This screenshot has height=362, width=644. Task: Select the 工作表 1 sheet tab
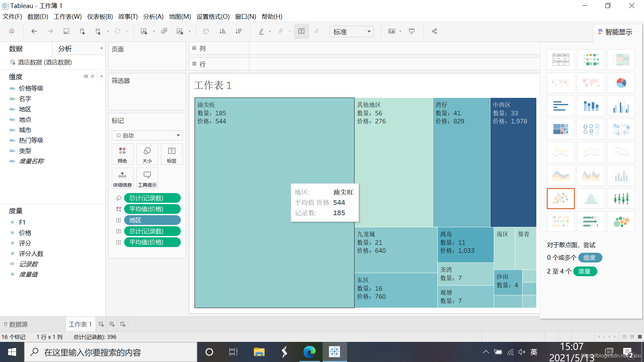(80, 324)
